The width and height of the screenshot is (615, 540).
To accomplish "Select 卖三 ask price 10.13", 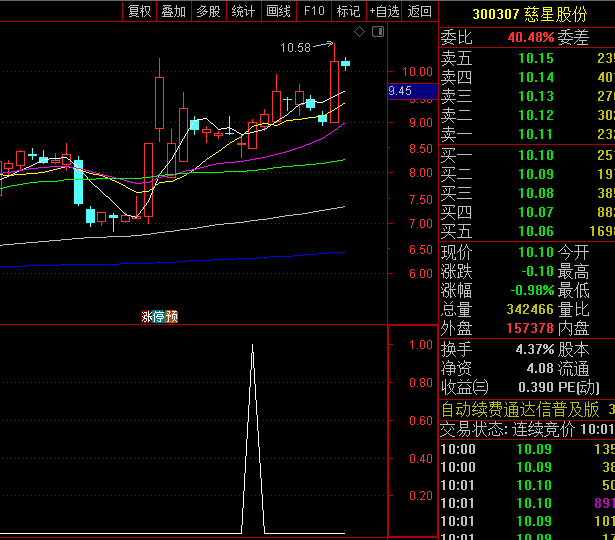I will point(536,96).
